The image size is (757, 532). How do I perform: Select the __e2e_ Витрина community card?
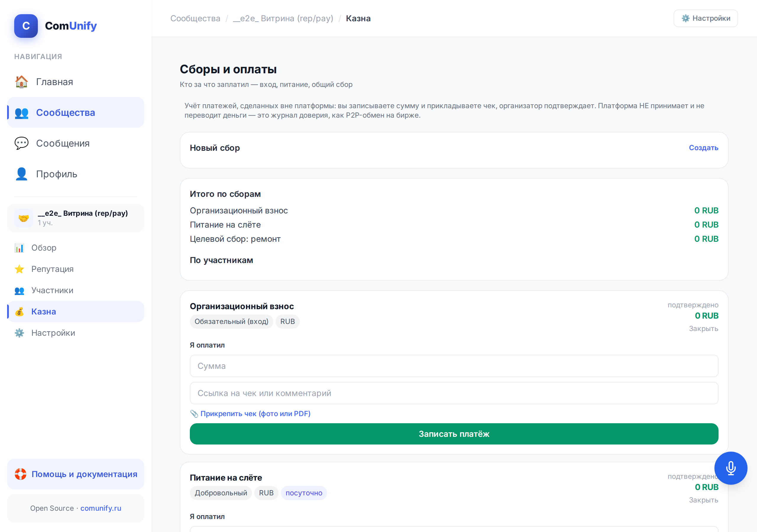click(x=76, y=218)
